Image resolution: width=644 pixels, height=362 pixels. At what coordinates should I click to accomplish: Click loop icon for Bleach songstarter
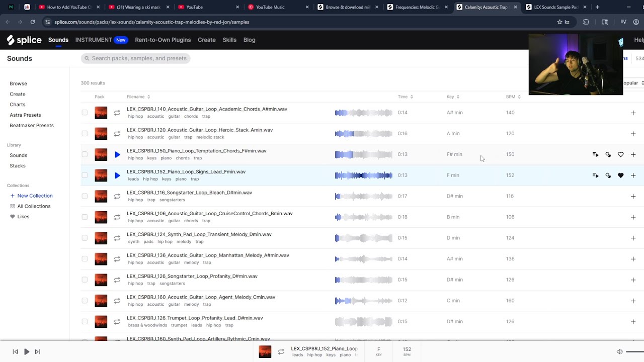point(117,196)
